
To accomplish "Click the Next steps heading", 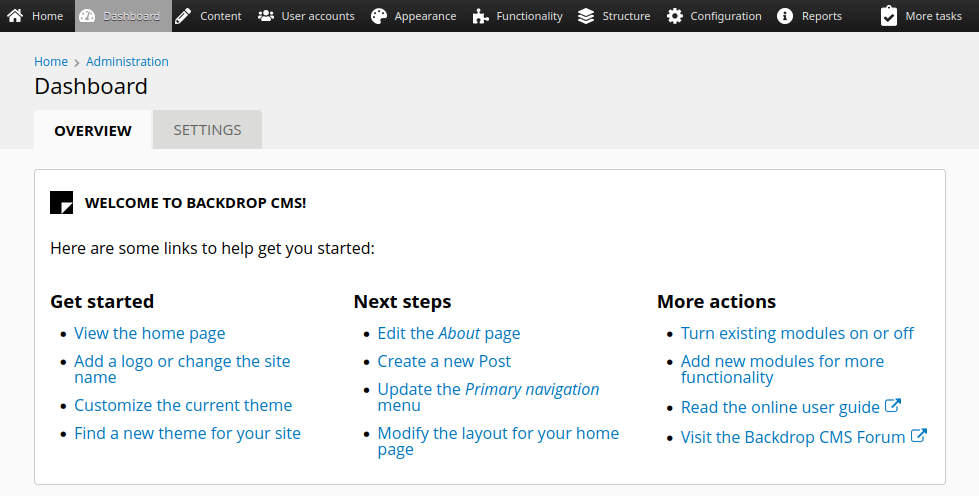I will (403, 302).
